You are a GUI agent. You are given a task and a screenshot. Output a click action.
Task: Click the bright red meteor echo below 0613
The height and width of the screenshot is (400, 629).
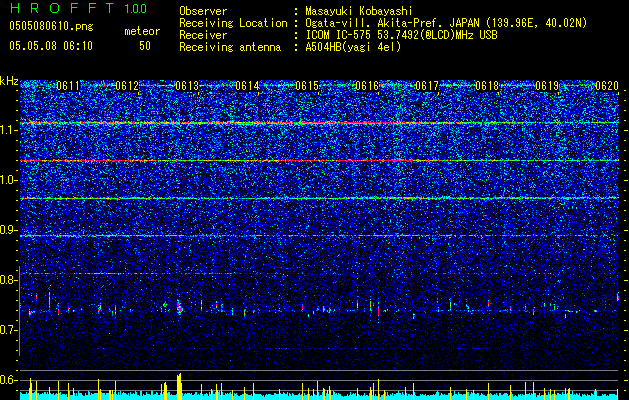coord(179,307)
